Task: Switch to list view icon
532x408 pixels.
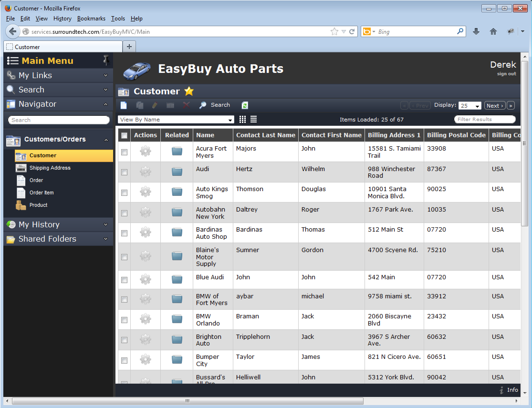Action: click(253, 119)
